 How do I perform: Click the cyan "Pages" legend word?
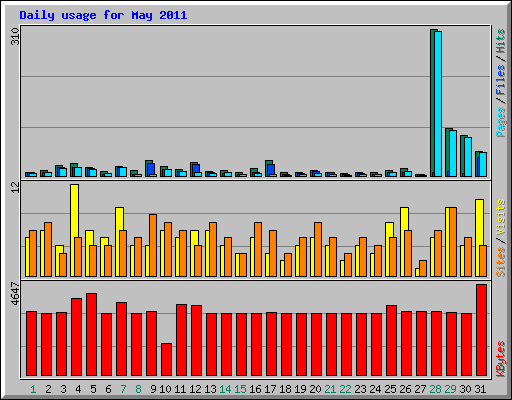(500, 122)
